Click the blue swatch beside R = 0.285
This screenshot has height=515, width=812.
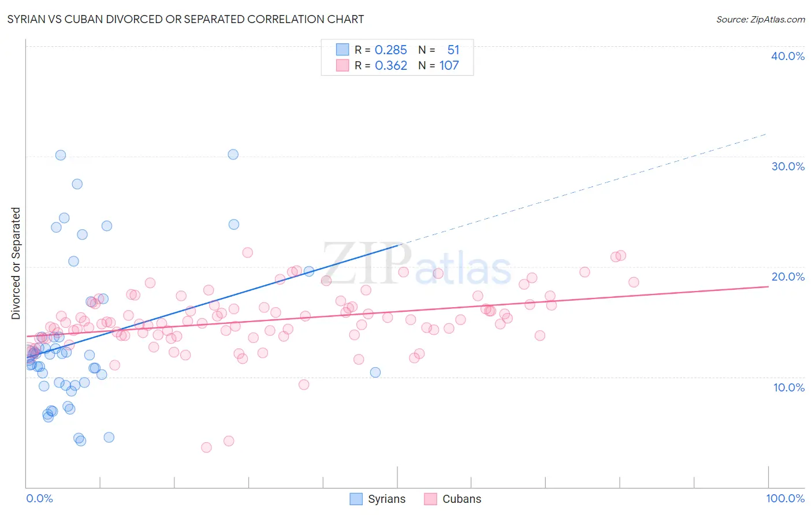tap(342, 50)
